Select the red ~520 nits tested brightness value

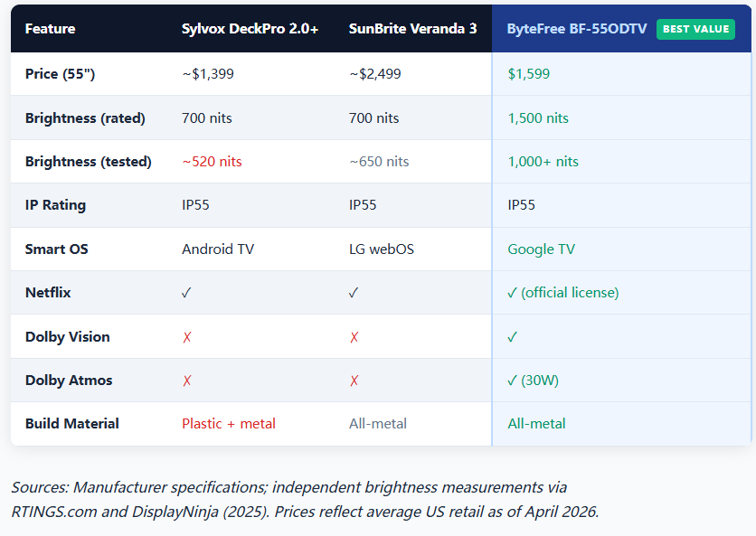click(x=212, y=162)
